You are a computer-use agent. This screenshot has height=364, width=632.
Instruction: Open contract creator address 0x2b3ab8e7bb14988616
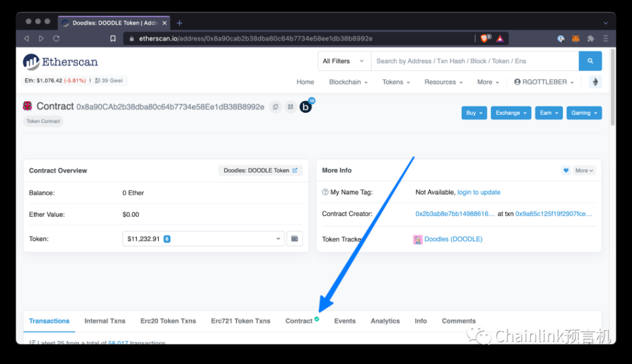(x=455, y=213)
